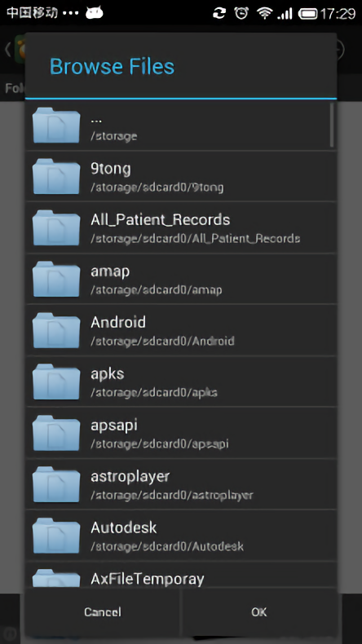Open the parent /storage folder icon

56,126
